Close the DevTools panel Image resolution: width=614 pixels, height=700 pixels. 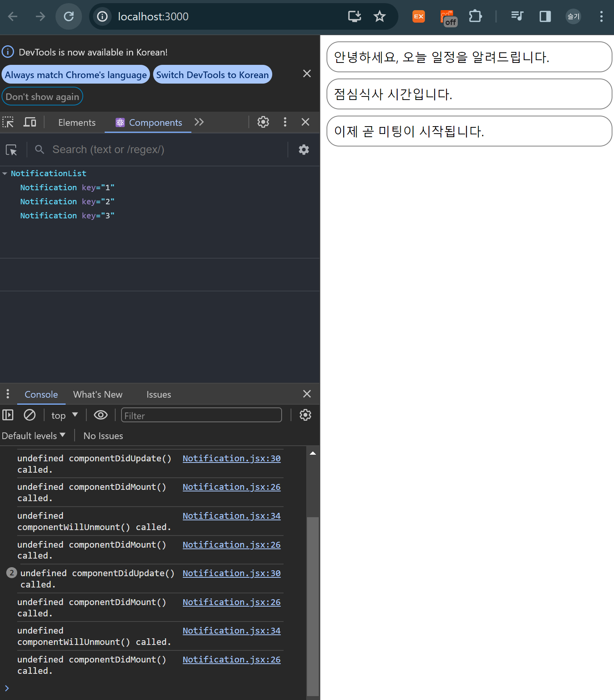tap(305, 122)
